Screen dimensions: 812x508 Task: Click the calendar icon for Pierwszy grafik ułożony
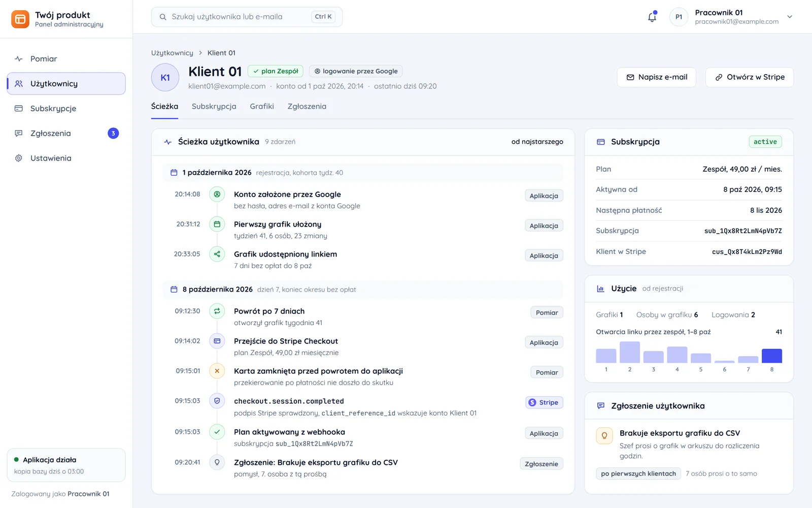217,224
